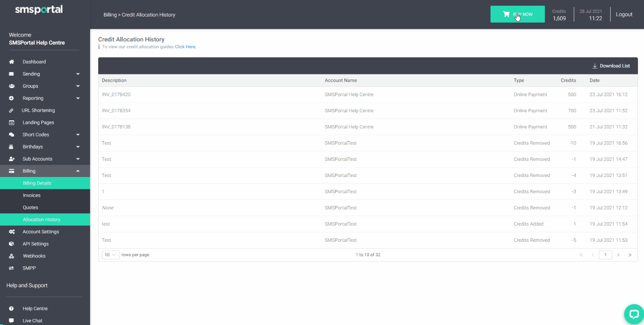Click the Buy Now button

[517, 14]
